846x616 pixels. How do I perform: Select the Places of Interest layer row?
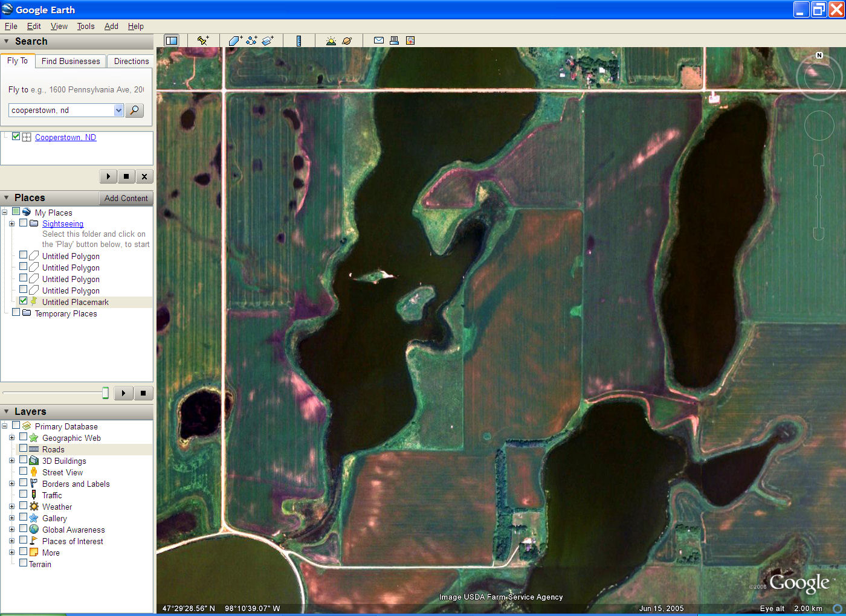tap(73, 541)
